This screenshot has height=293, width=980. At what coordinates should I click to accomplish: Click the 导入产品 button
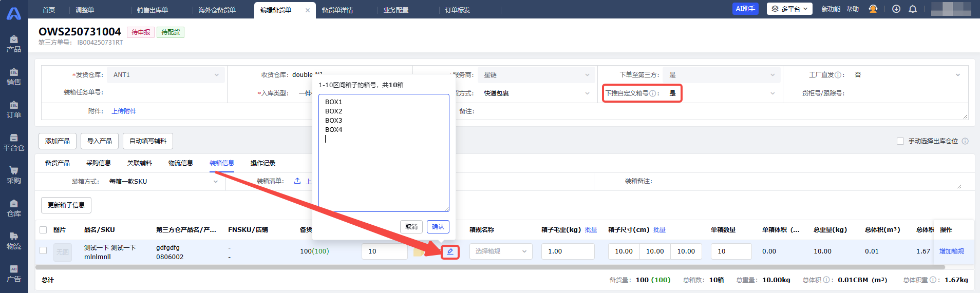coord(100,141)
